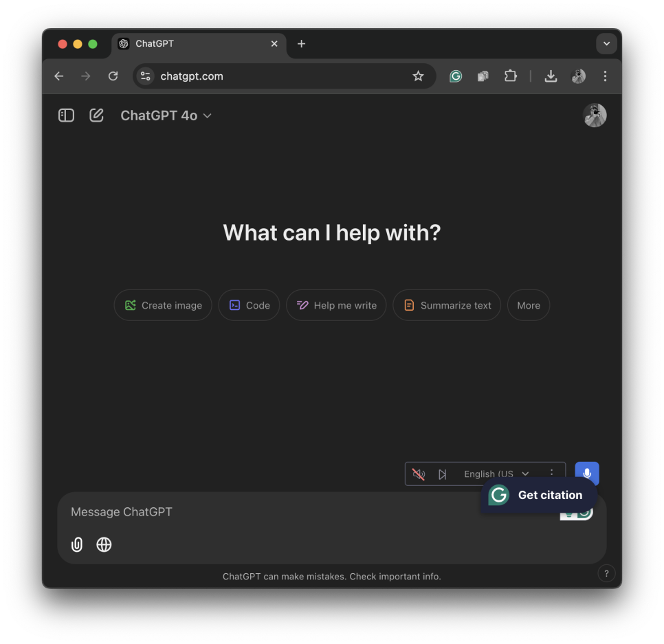Click the Grammarly Get citation button

pos(539,495)
